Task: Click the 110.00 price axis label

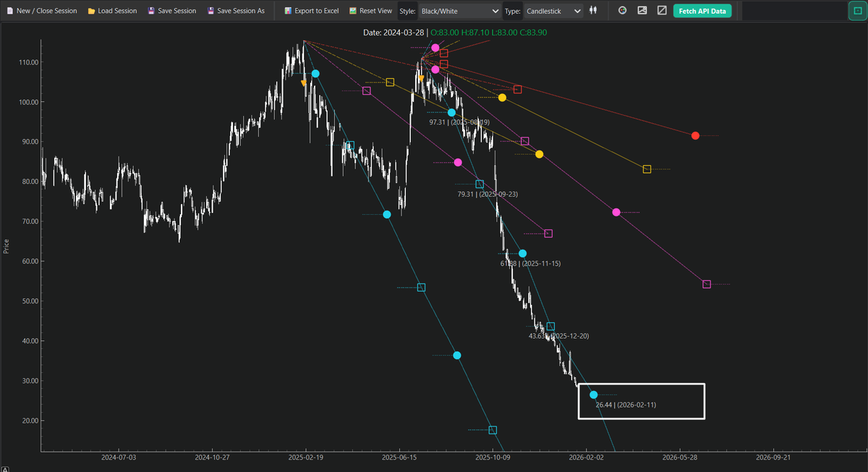Action: (x=27, y=62)
